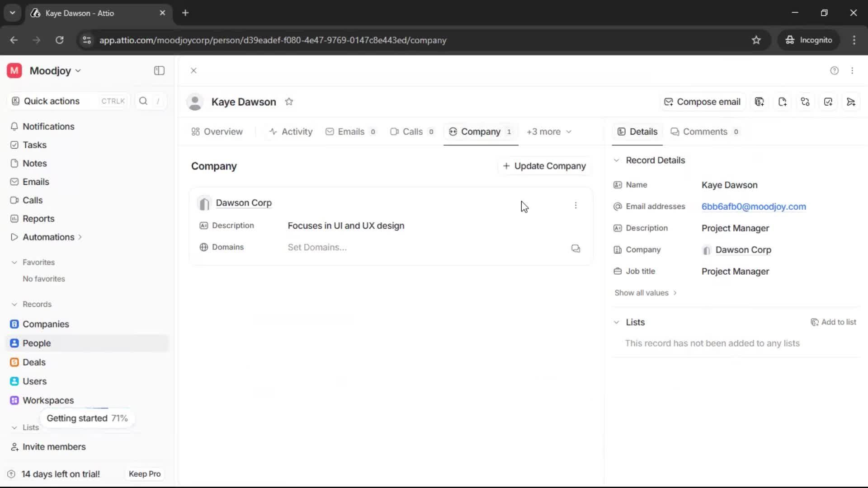Viewport: 868px width, 488px height.
Task: Click the send icon at top right
Action: 851,102
